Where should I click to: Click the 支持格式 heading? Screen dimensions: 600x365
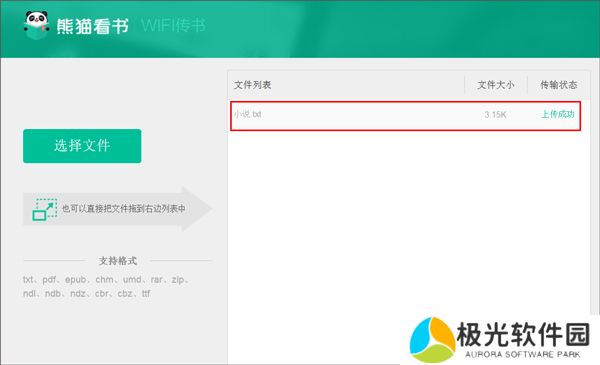pos(118,261)
